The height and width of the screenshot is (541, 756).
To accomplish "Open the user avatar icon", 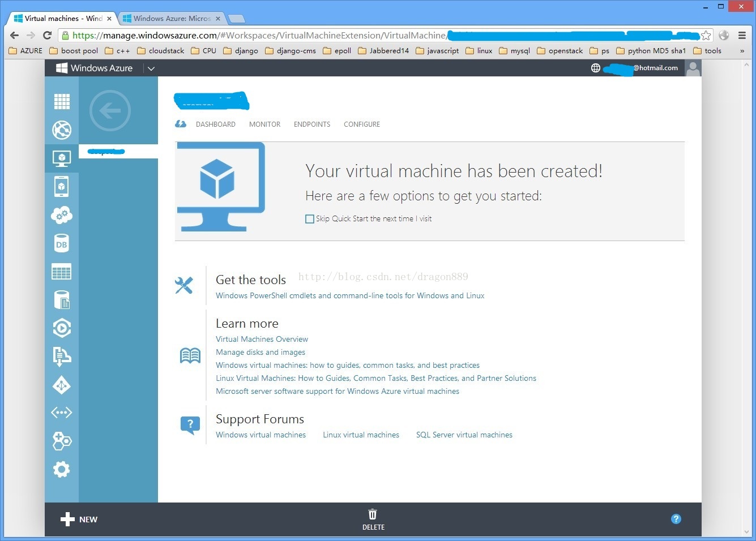I will tap(693, 68).
